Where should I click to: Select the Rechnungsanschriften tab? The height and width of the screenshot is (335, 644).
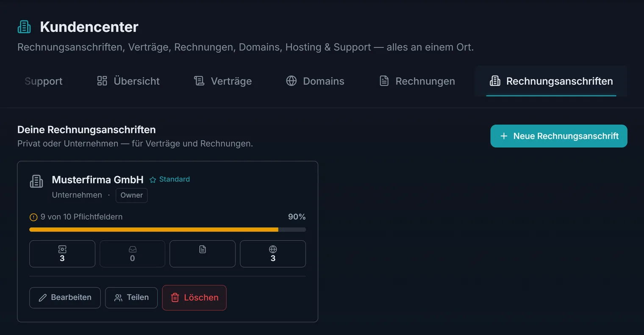(551, 81)
